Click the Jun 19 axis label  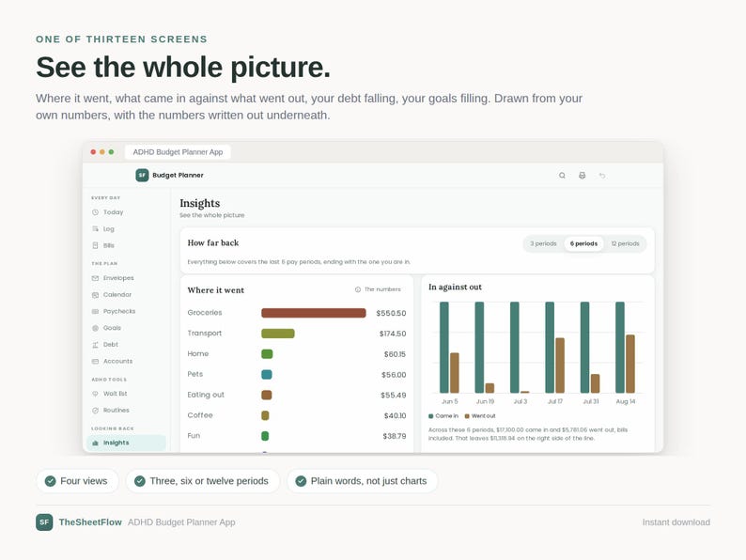point(486,401)
